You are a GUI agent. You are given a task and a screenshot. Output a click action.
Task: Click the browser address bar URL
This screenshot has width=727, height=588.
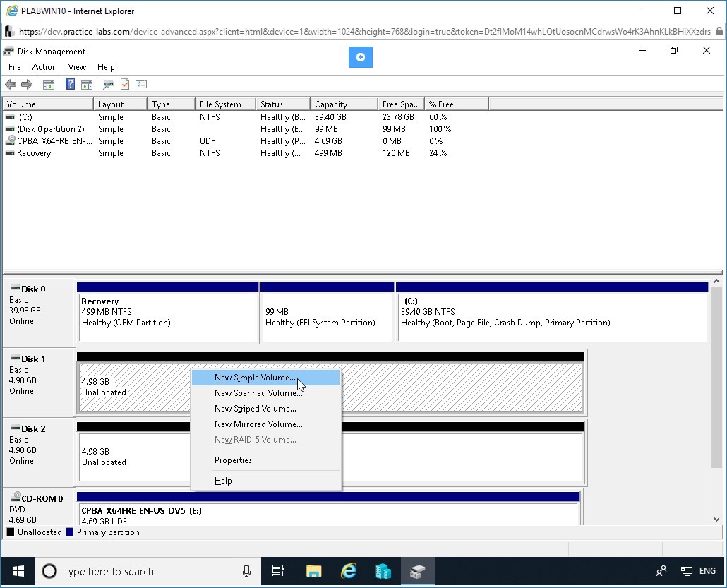point(364,32)
